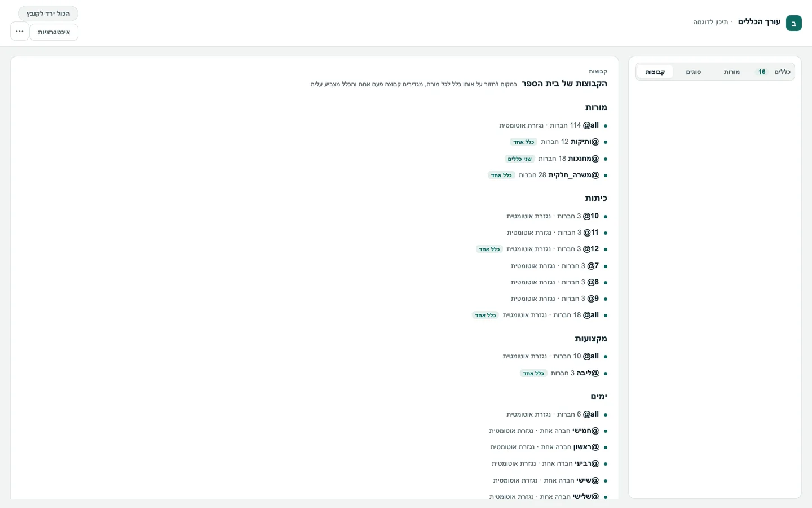Click the "הקבוצות של בית הספר" title
This screenshot has width=812, height=508.
[x=564, y=84]
